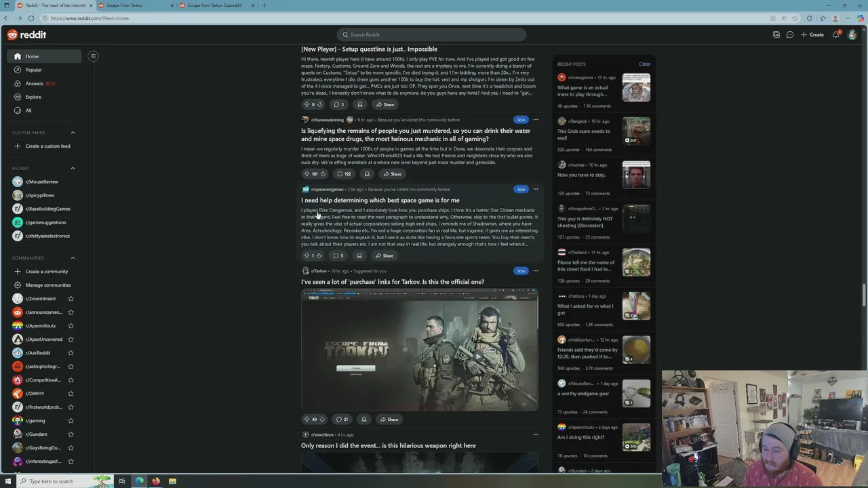This screenshot has height=488, width=868.
Task: Open comments on the space game post
Action: pyautogui.click(x=338, y=256)
